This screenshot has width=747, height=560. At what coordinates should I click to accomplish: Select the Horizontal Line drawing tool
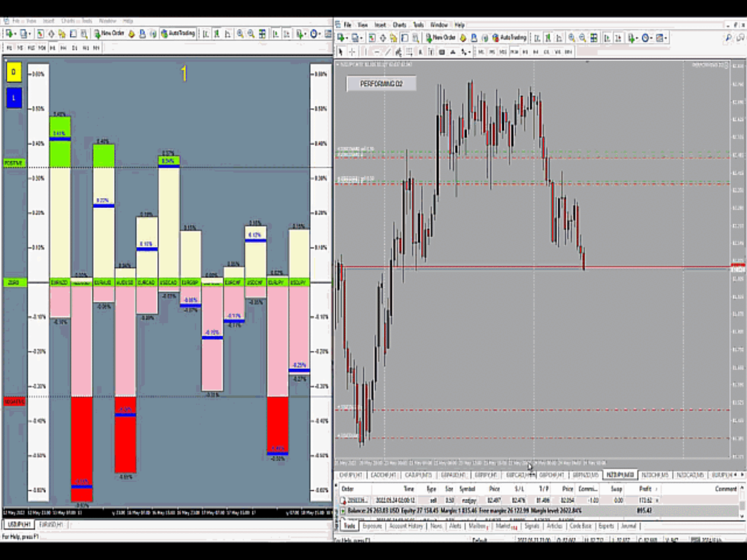376,52
